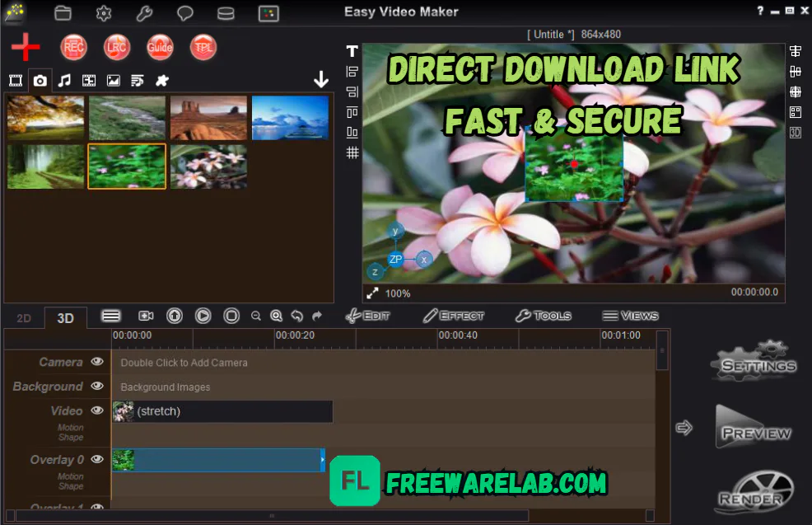812x525 pixels.
Task: Click the database disk icon in the title bar
Action: tap(226, 13)
